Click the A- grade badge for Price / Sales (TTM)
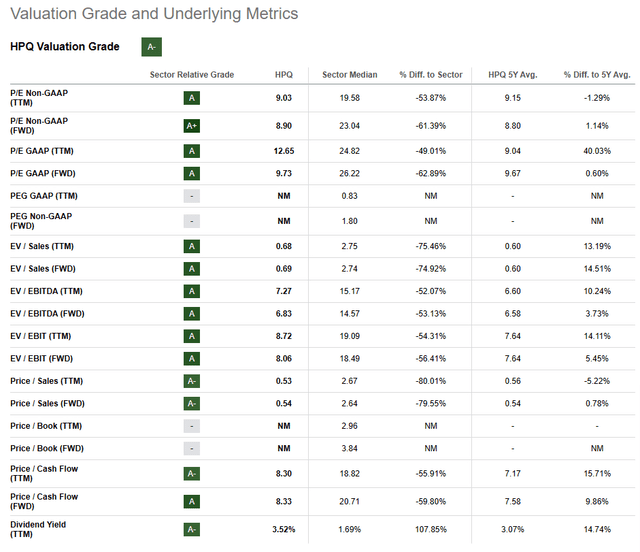Screen dimensions: 640x552 pyautogui.click(x=191, y=381)
